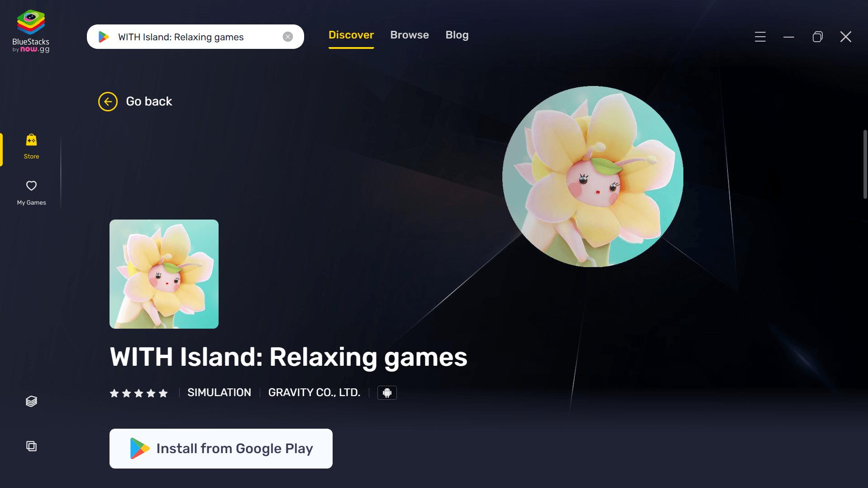Viewport: 868px width, 488px height.
Task: Focus the WITH Island search field
Action: pos(196,37)
